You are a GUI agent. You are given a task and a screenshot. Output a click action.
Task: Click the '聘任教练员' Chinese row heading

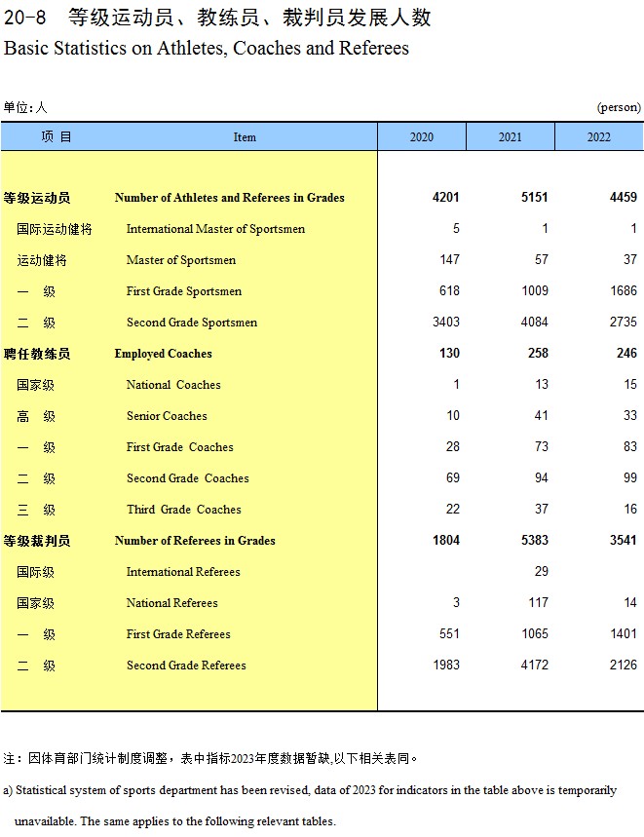pyautogui.click(x=37, y=354)
